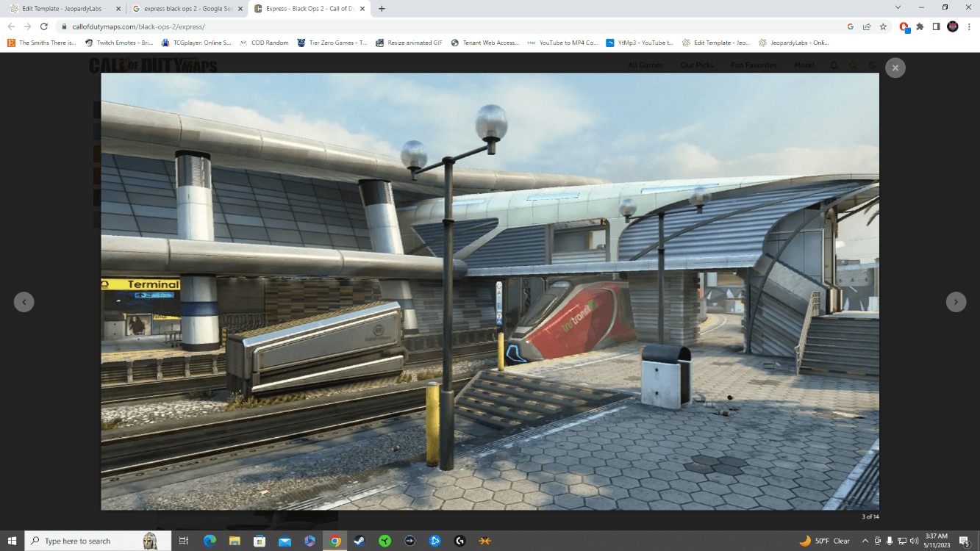Open a new browser tab
The width and height of the screenshot is (980, 551).
[382, 9]
